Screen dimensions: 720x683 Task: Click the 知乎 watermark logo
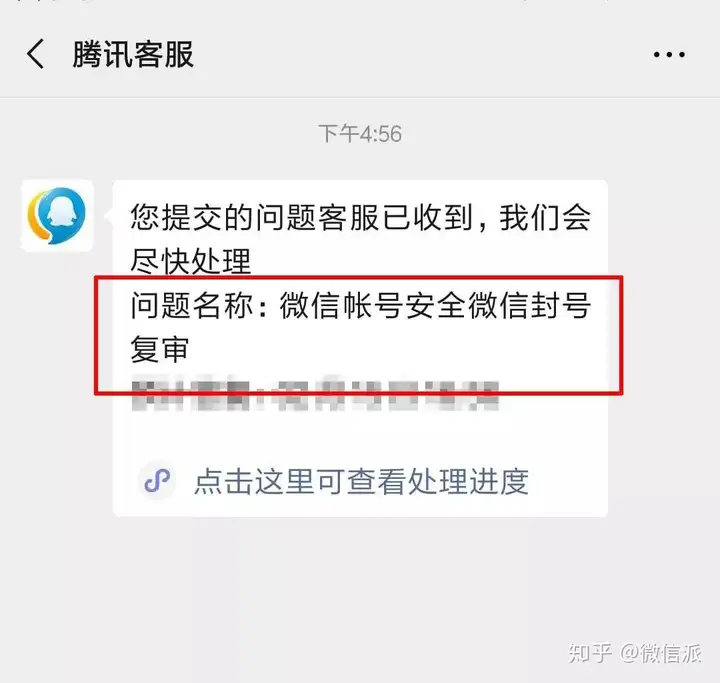[591, 653]
